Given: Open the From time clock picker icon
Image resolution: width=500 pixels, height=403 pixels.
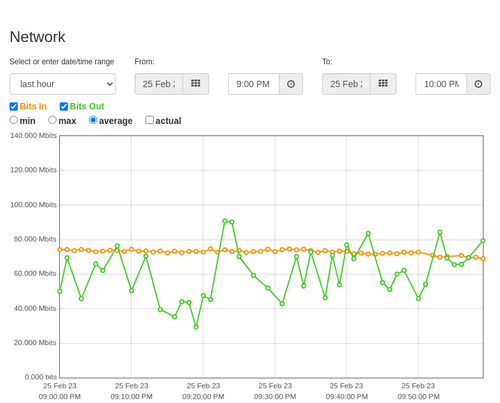Looking at the screenshot, I should coord(291,84).
